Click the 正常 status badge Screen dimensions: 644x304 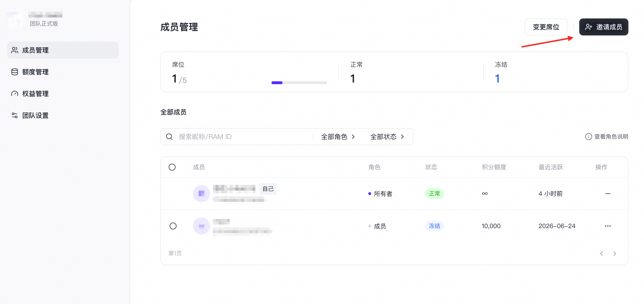point(434,194)
